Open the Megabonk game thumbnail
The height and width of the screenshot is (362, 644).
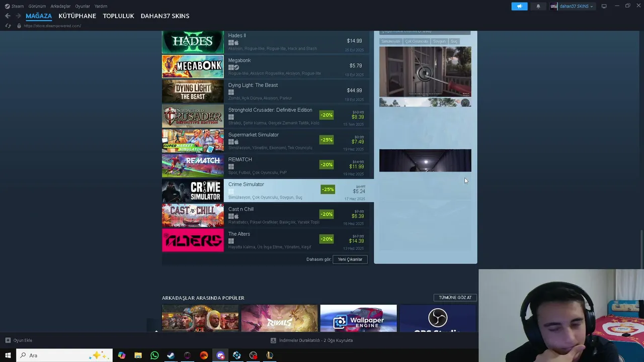coord(193,66)
